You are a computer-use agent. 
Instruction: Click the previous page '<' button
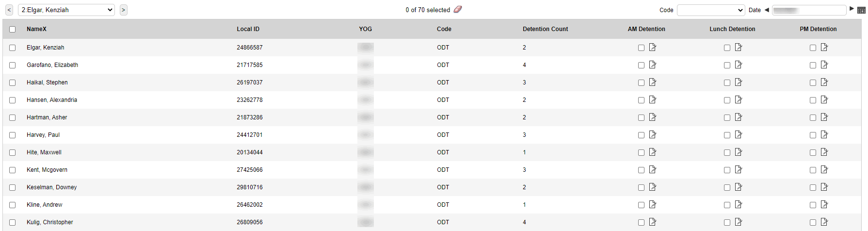(x=9, y=10)
